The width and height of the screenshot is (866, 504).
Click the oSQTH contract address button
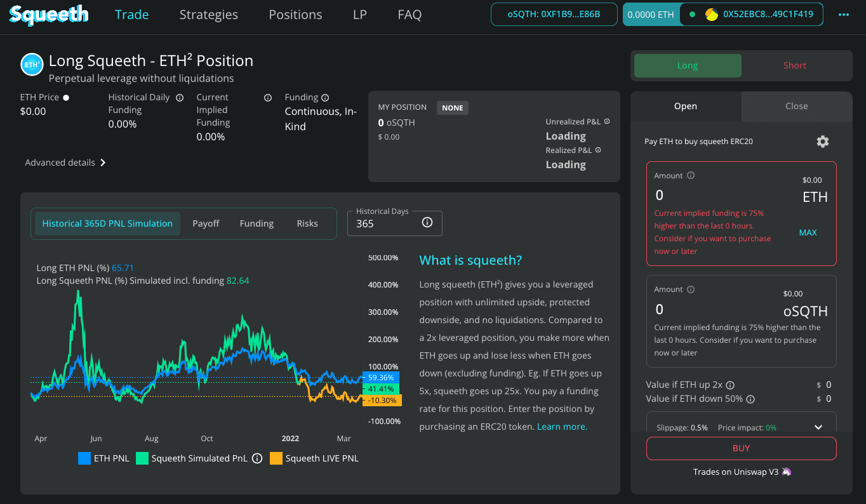(554, 14)
